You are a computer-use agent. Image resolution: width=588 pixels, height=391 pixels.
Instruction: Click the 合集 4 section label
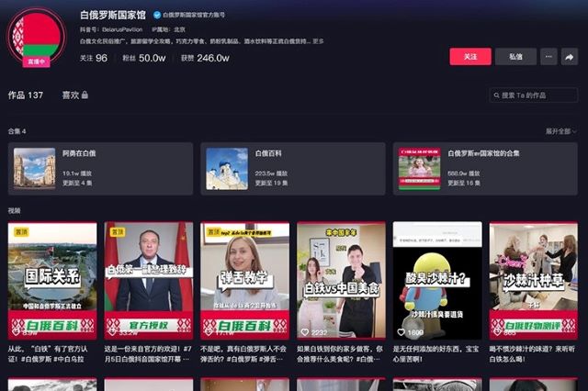coord(17,131)
